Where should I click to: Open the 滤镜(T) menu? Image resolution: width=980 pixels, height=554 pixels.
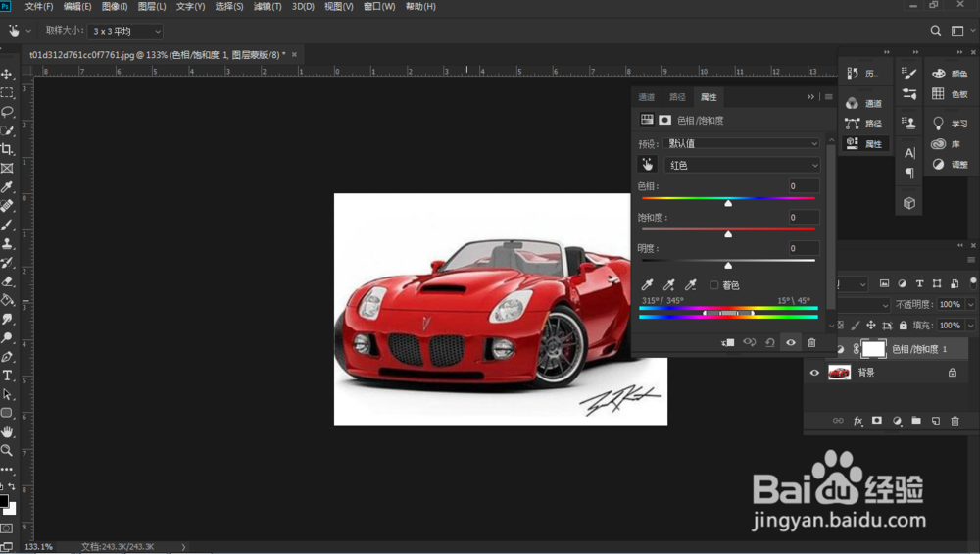pos(268,6)
